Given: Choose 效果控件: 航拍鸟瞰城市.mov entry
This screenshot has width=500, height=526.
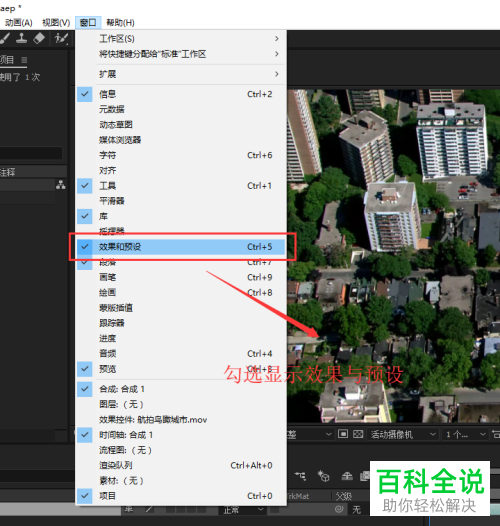Looking at the screenshot, I should coord(181,420).
